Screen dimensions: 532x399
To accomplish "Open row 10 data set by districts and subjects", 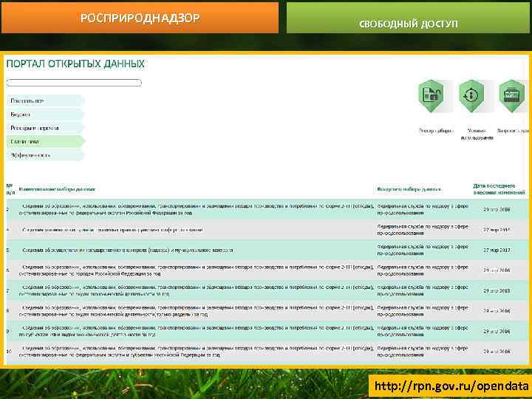I will click(197, 352).
